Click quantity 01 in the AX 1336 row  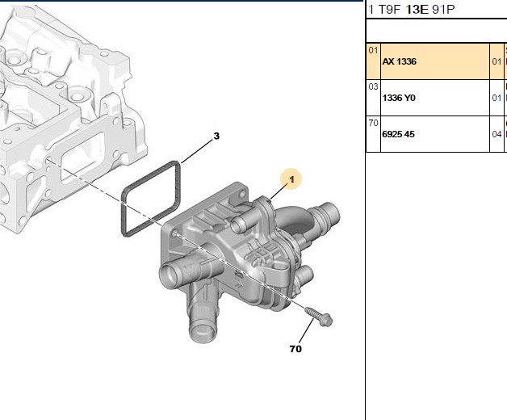497,61
